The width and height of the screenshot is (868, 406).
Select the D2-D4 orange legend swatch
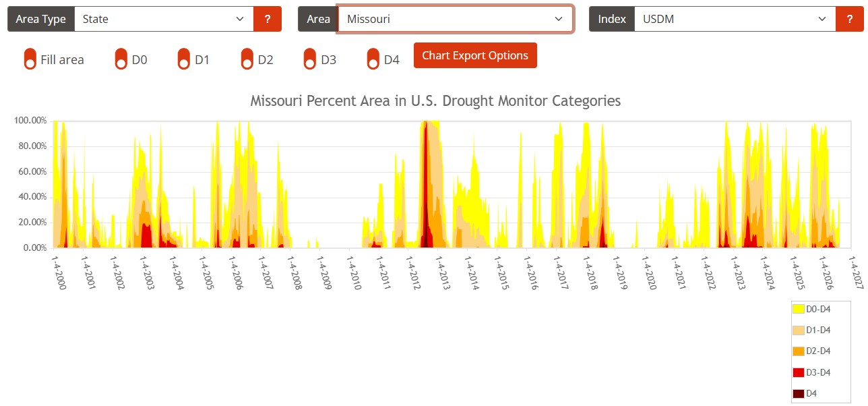point(799,351)
